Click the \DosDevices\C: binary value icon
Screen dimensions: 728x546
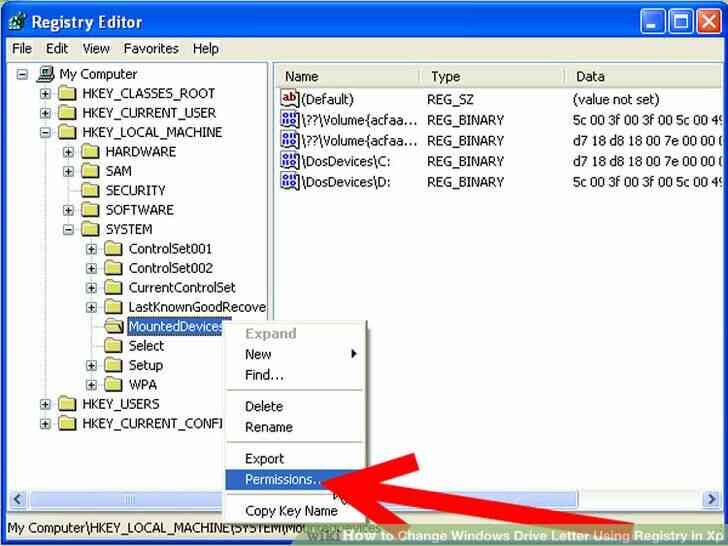[289, 160]
